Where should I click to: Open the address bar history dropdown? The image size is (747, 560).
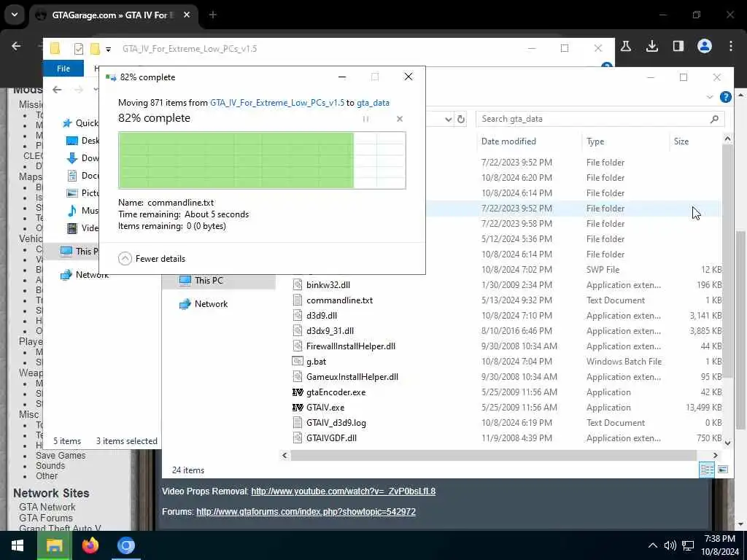tap(449, 119)
